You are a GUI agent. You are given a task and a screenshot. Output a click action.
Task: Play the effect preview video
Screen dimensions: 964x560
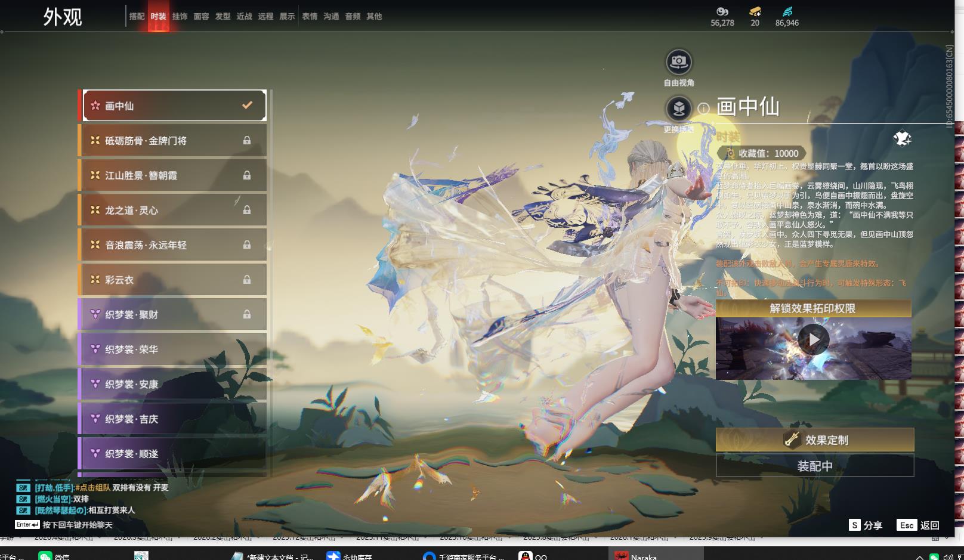[x=813, y=340]
